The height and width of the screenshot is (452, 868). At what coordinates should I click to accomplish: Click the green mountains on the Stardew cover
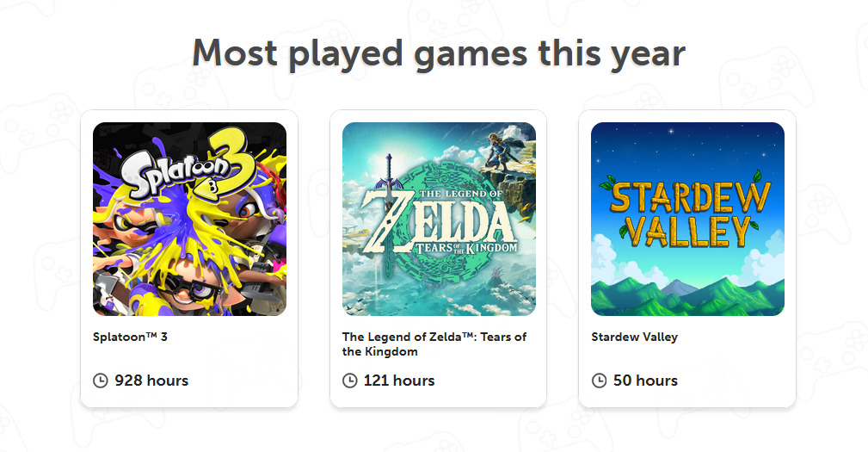[687, 296]
